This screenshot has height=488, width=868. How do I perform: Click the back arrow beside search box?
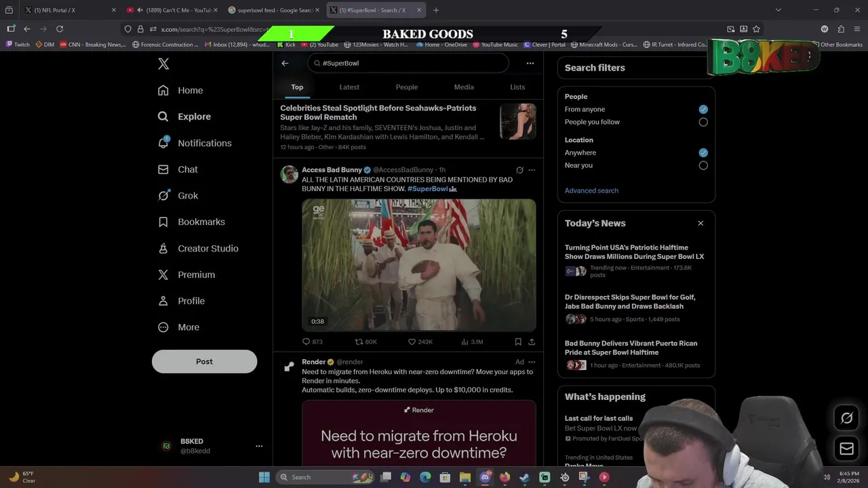(x=285, y=63)
